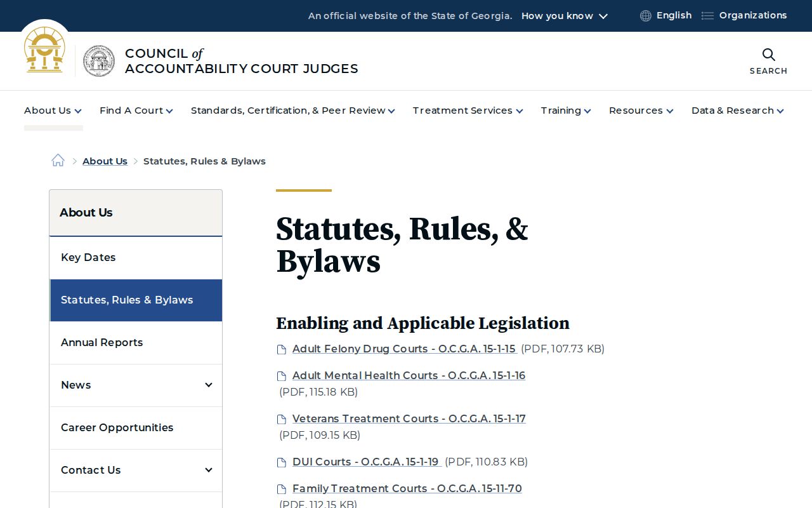Click the Organizations list icon
Screen dimensions: 812x508
(x=707, y=16)
